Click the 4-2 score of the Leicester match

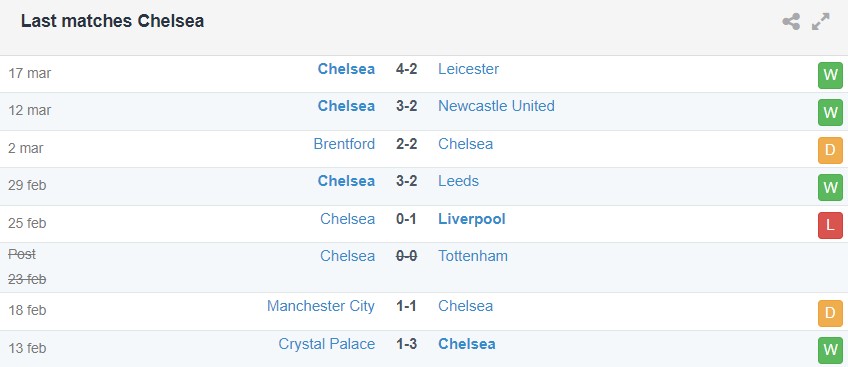tap(406, 69)
